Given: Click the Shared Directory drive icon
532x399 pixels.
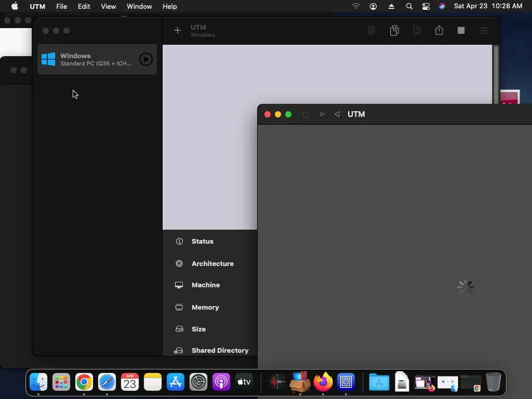Looking at the screenshot, I should [179, 351].
